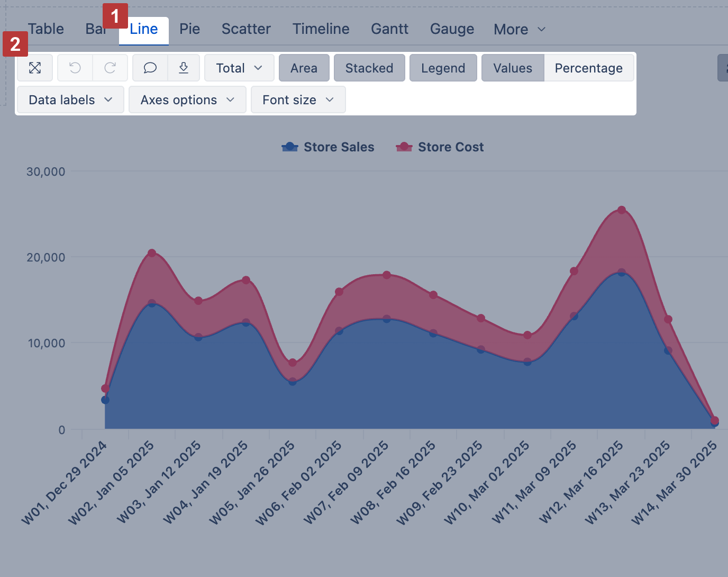Click the fullscreen expand icon

tap(35, 68)
